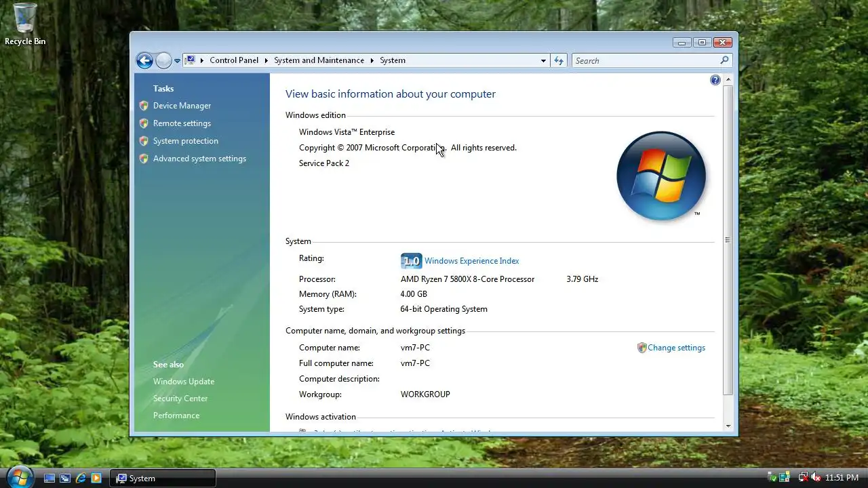
Task: Click shield icon beside Advanced system settings
Action: pyautogui.click(x=144, y=159)
